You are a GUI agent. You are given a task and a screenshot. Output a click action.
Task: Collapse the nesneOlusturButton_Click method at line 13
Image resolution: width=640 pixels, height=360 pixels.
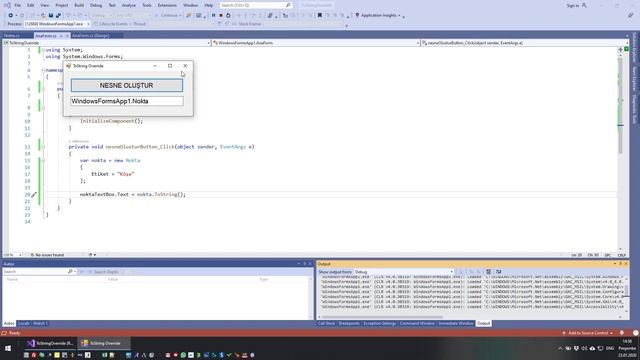(x=43, y=147)
